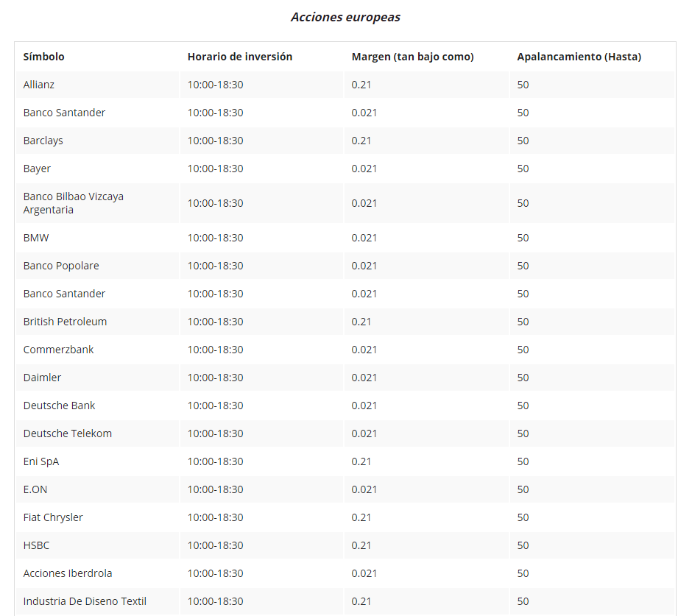Click the Acciones europeas title
The height and width of the screenshot is (616, 692).
pyautogui.click(x=345, y=17)
